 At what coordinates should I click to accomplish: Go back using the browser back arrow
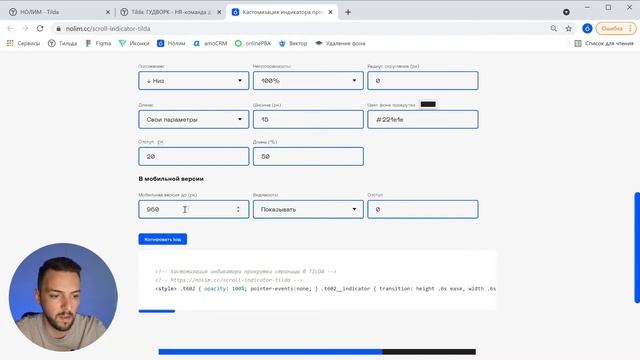(10, 28)
